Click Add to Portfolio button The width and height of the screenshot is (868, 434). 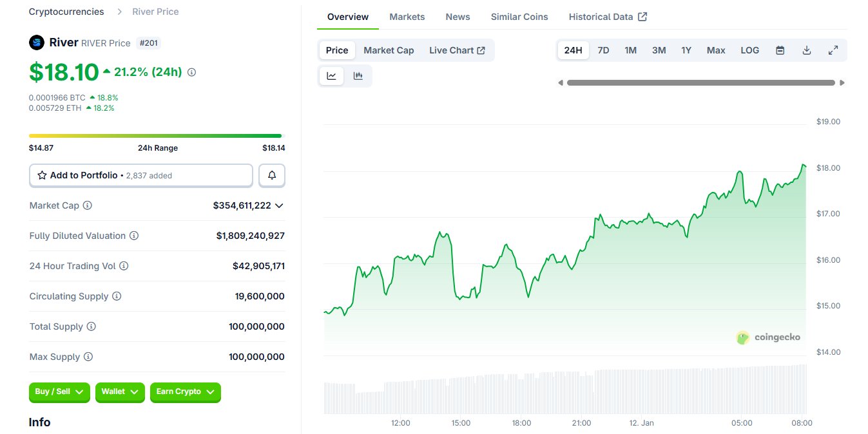[x=141, y=175]
